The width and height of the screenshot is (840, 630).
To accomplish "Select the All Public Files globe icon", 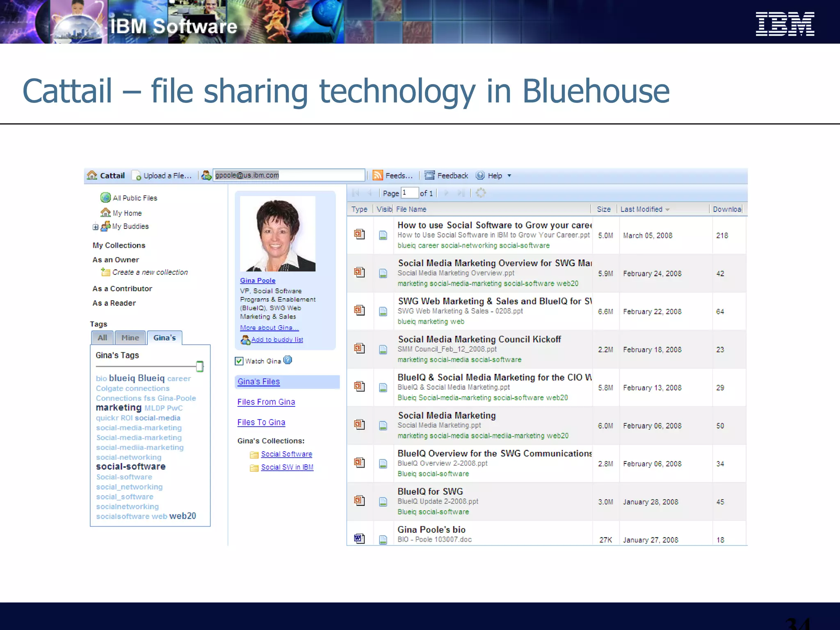I will 105,197.
